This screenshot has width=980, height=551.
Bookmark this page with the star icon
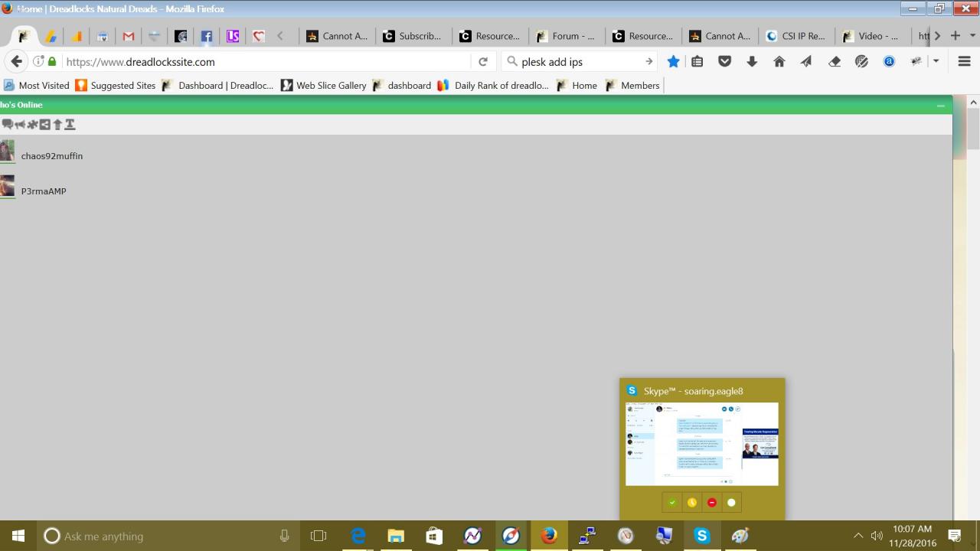coord(673,62)
